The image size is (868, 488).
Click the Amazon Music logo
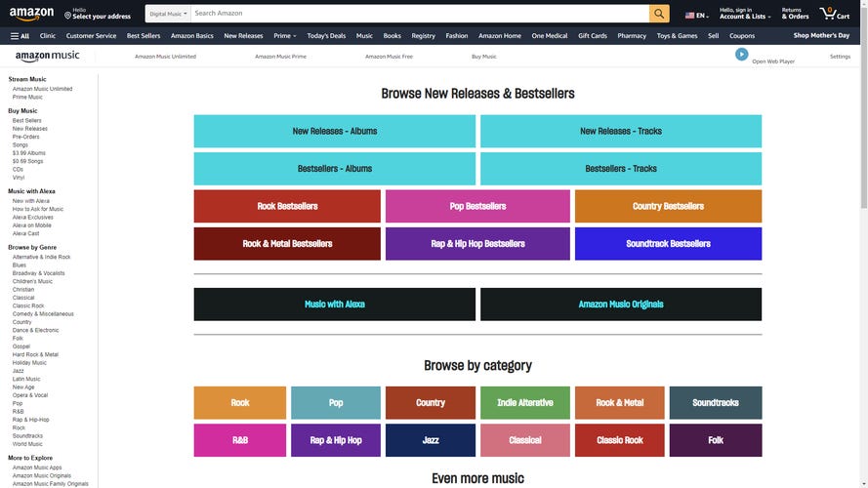47,57
